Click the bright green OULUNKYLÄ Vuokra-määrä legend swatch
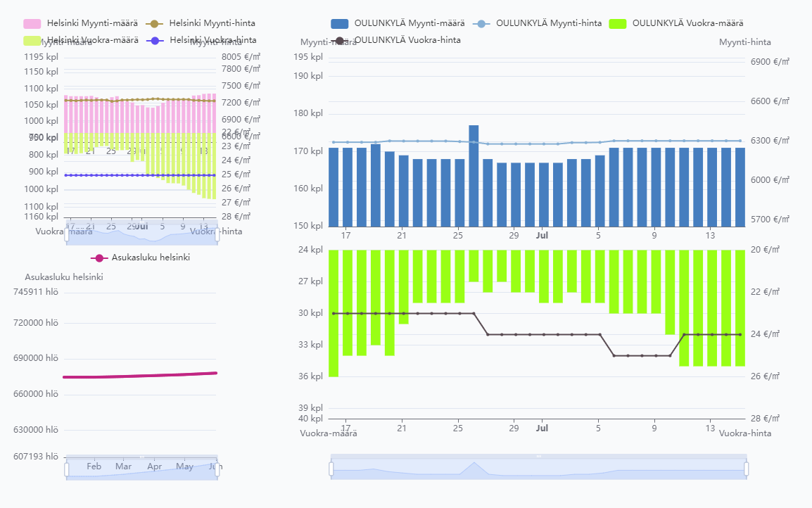 coord(618,24)
